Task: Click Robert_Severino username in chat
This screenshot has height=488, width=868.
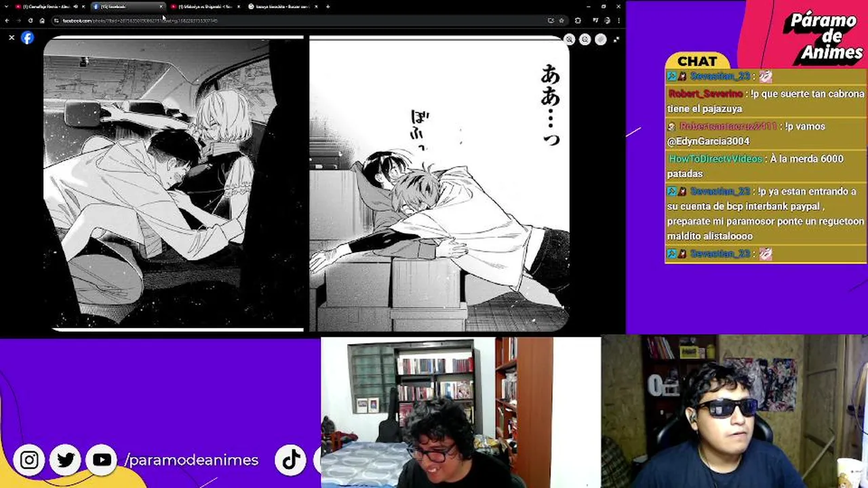Action: pyautogui.click(x=705, y=94)
